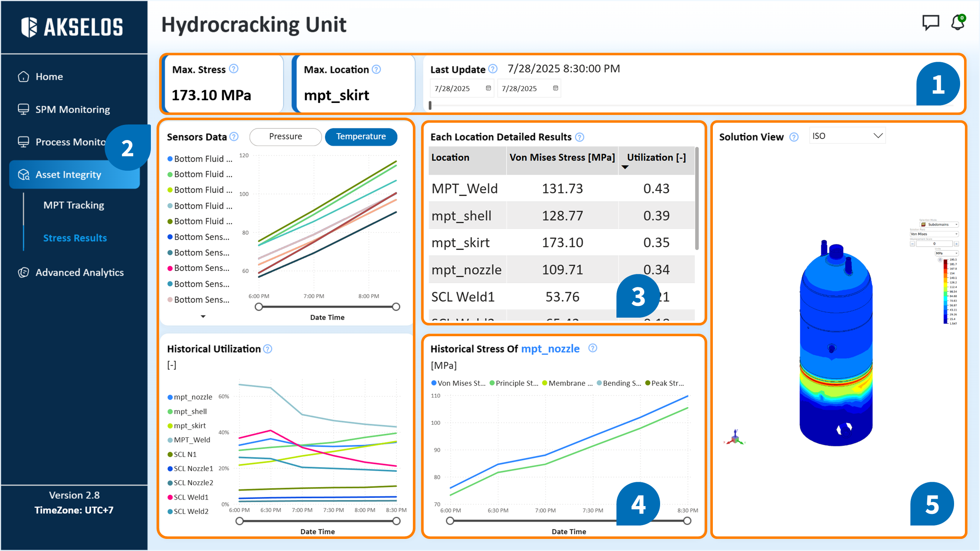Go to Advanced Analytics in the sidebar
Image resolution: width=980 pixels, height=551 pixels.
79,273
